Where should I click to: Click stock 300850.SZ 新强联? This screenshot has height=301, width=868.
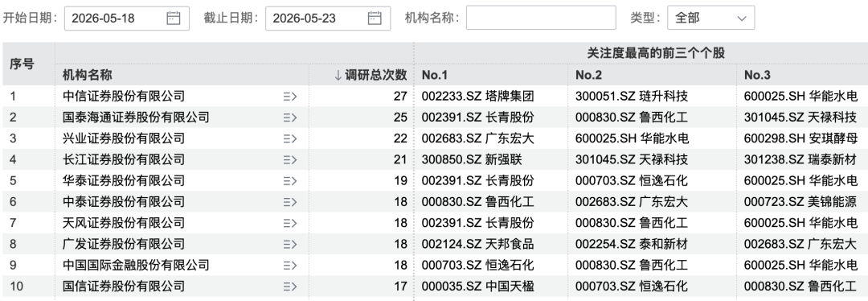point(472,159)
